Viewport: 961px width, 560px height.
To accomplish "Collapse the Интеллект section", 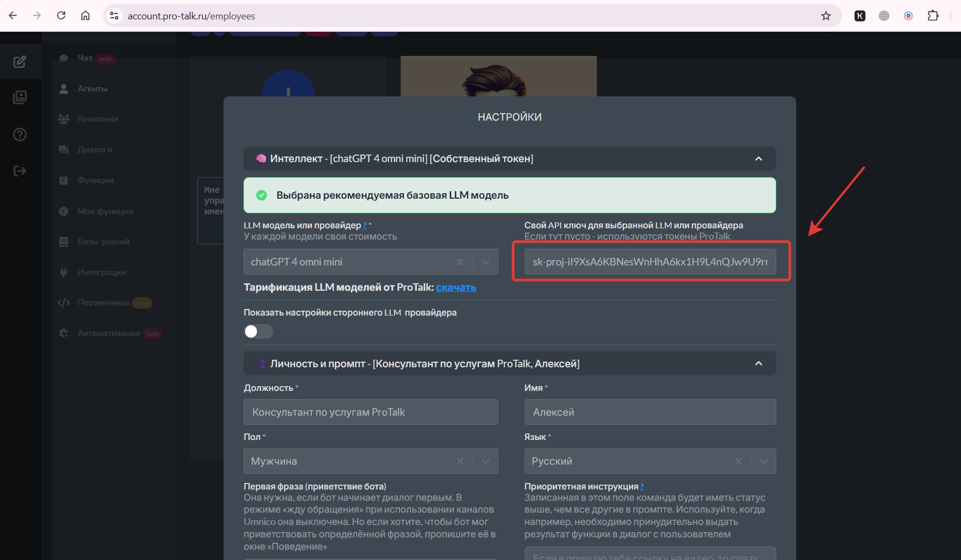I will point(758,159).
